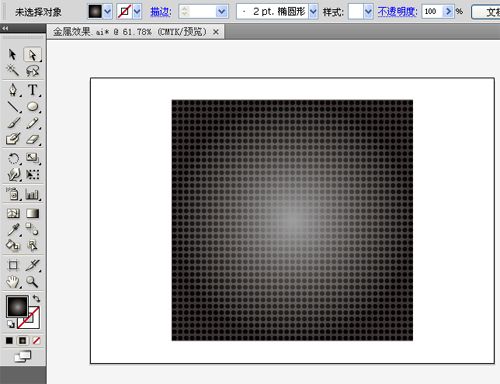
Task: Select the Magic Wand tool
Action: [x=13, y=70]
